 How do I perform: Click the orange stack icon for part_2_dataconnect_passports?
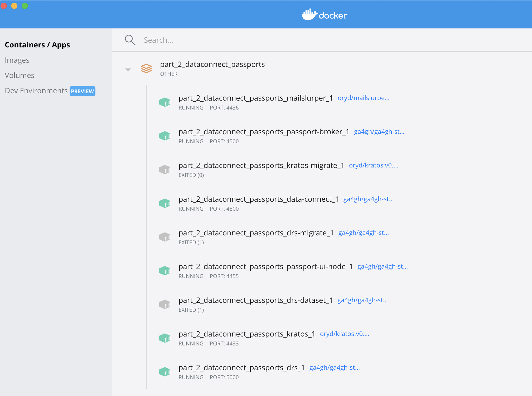point(146,68)
